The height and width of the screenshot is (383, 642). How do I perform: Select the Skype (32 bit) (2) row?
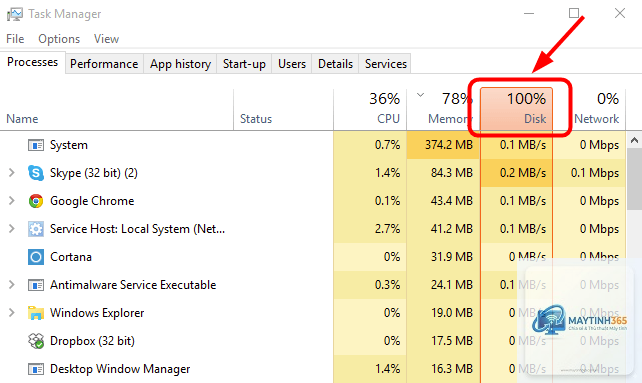(x=313, y=173)
